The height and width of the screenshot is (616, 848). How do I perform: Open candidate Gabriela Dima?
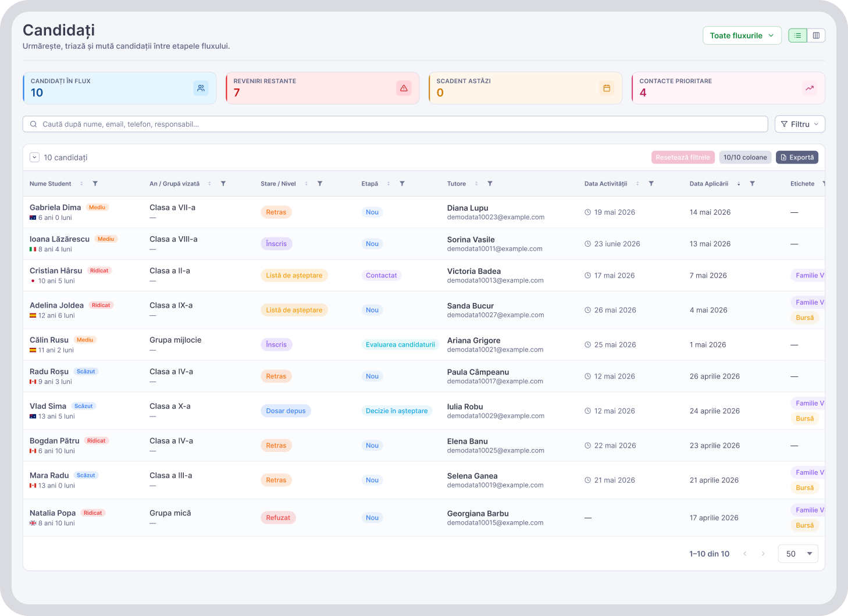(55, 208)
